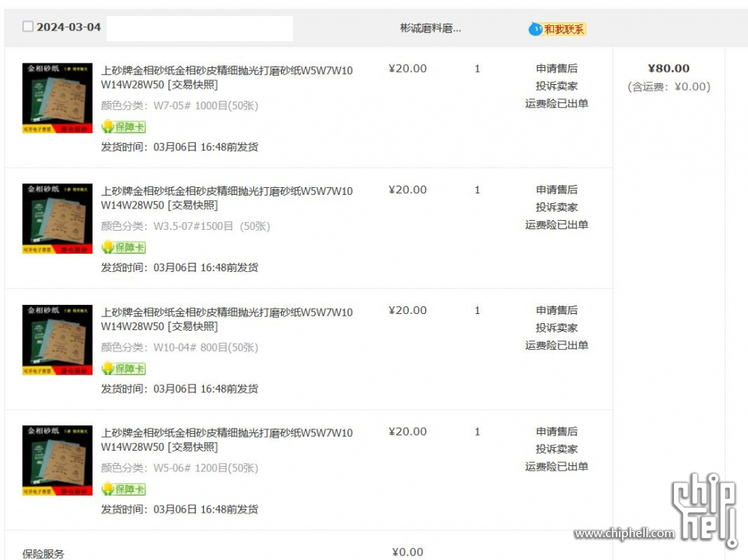Click 投诉卖家 for W10-04# 800目 item
The width and height of the screenshot is (748, 560).
pos(557,329)
